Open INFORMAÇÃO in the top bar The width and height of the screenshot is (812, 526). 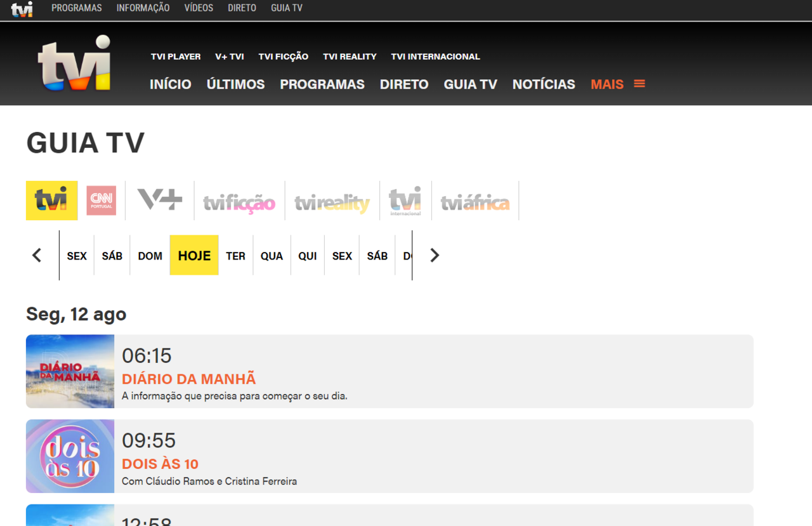pyautogui.click(x=143, y=8)
